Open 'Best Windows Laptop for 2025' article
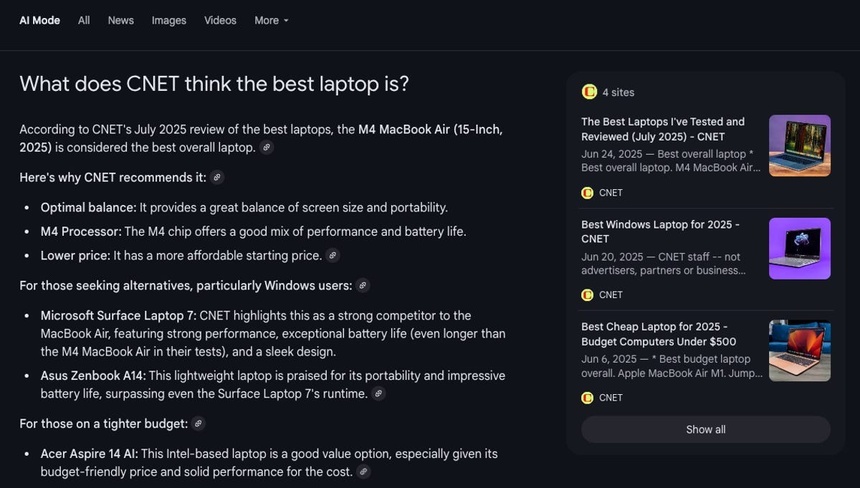The height and width of the screenshot is (488, 860). coord(658,231)
